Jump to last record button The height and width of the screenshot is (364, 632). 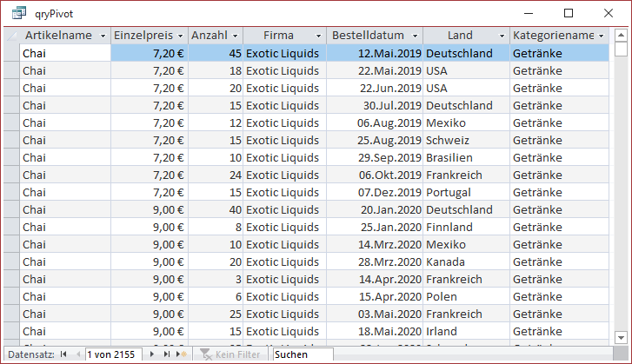168,354
